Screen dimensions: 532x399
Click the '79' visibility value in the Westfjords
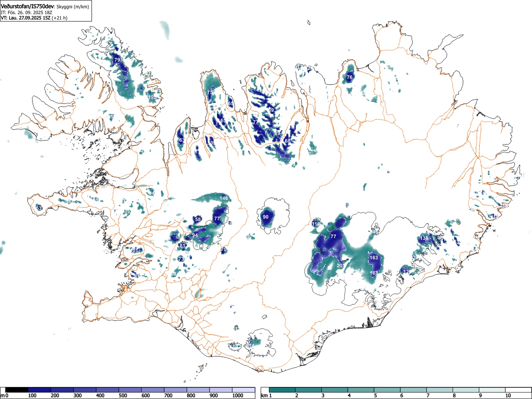tap(117, 60)
